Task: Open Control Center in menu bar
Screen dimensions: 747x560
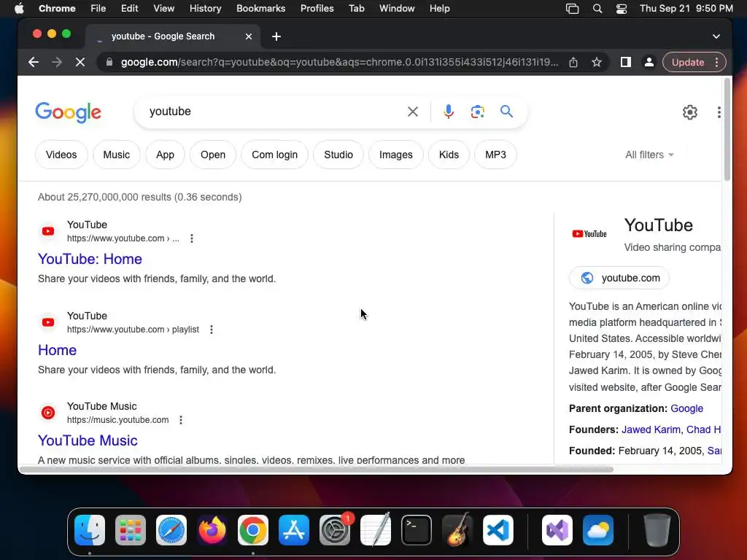Action: 622,9
